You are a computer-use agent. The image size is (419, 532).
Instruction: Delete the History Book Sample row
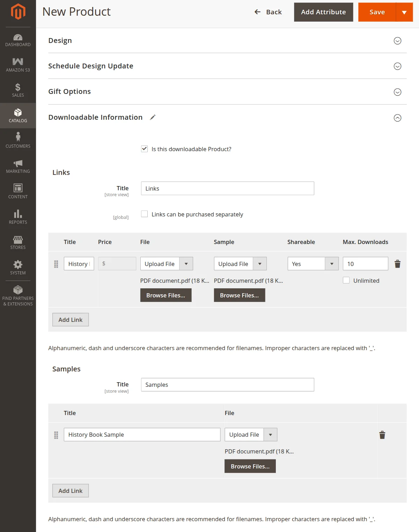pyautogui.click(x=382, y=435)
